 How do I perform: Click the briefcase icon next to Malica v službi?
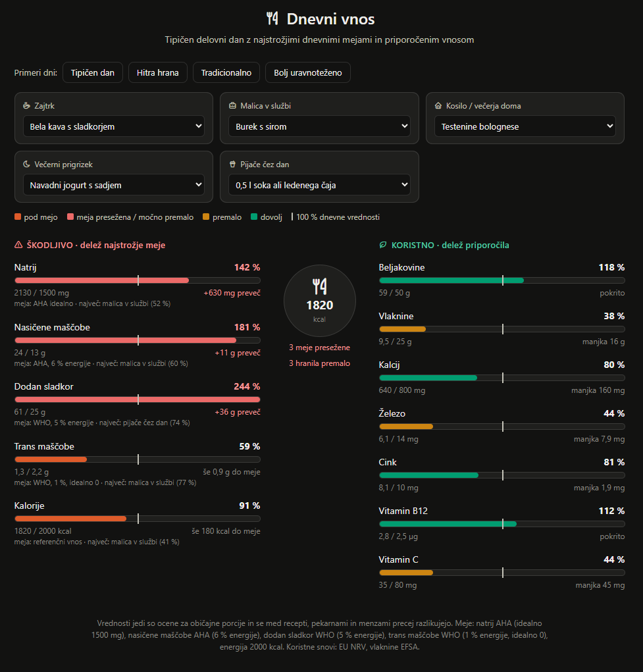[x=232, y=105]
